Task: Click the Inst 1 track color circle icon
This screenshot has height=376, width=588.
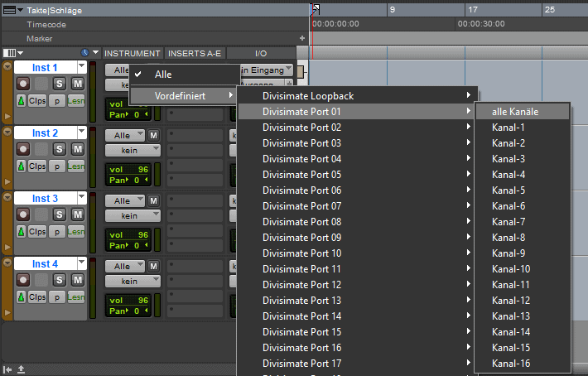Action: [x=7, y=66]
